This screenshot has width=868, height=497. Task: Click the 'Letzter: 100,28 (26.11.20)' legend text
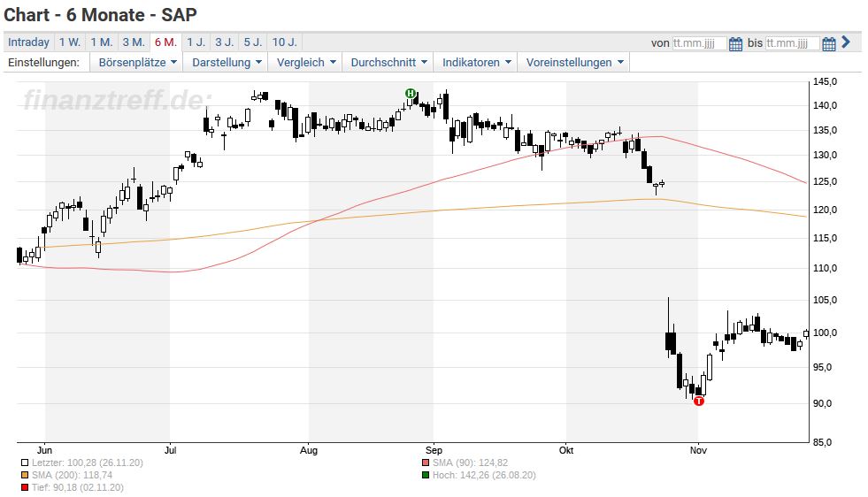[88, 463]
